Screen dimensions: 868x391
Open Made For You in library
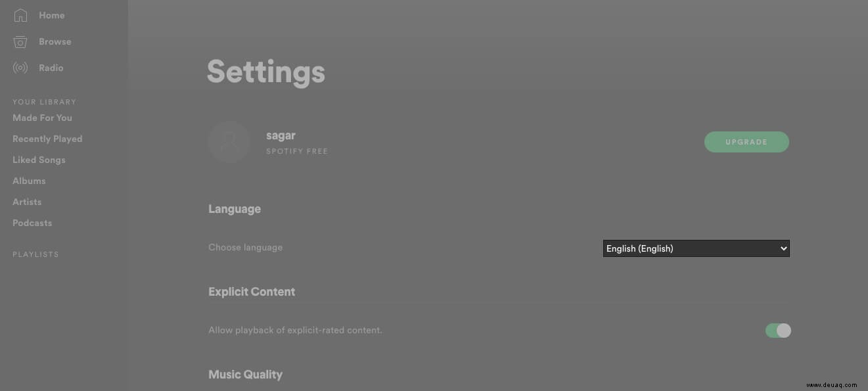point(42,118)
